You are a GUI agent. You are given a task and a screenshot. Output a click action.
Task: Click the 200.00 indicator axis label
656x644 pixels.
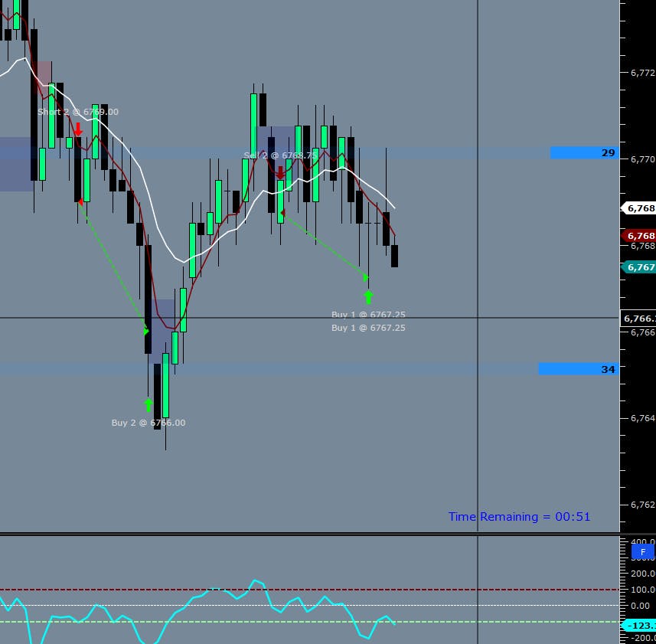pos(643,574)
